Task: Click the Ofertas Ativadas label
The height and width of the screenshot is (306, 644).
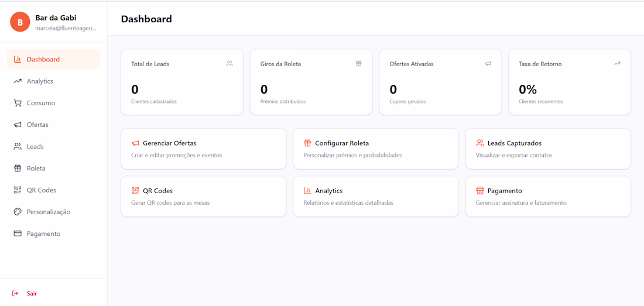Action: [x=412, y=64]
